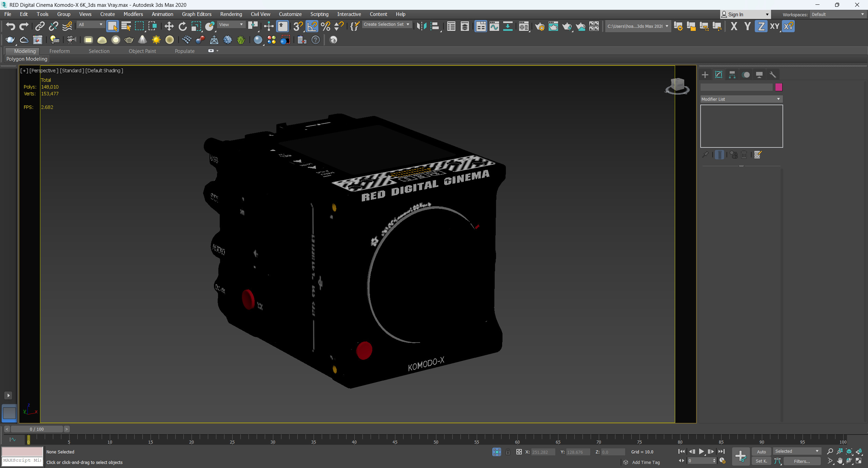
Task: Activate the Select and Move tool
Action: point(169,26)
